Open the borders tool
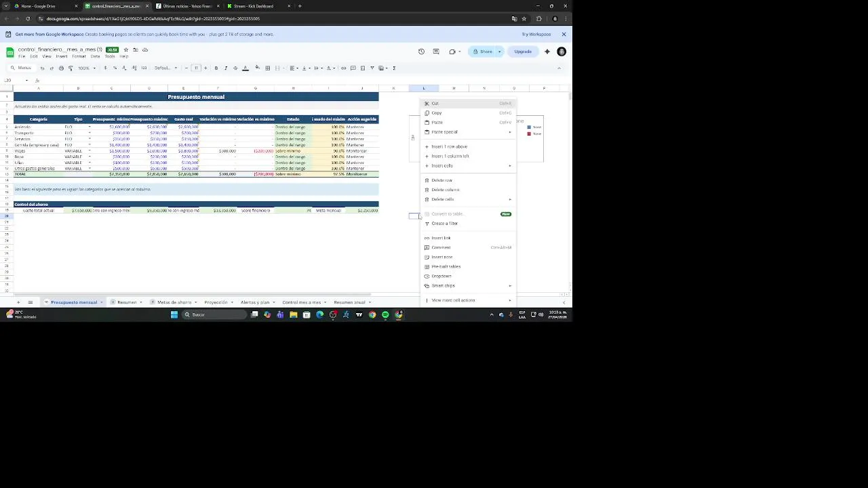The height and width of the screenshot is (488, 868). (268, 68)
